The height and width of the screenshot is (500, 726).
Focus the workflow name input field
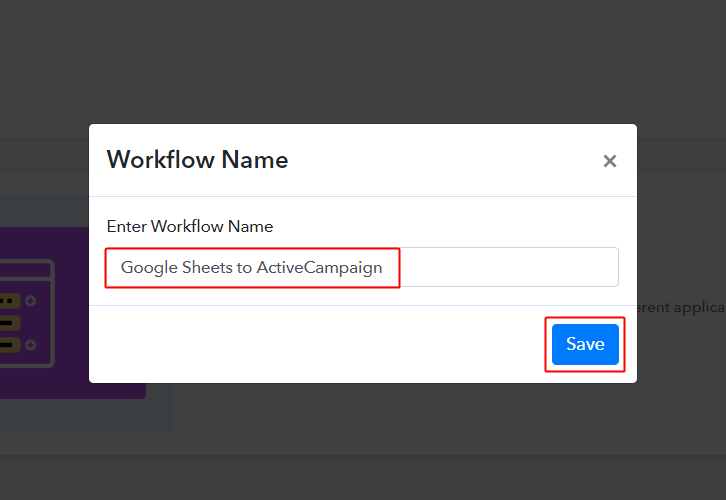click(x=363, y=267)
